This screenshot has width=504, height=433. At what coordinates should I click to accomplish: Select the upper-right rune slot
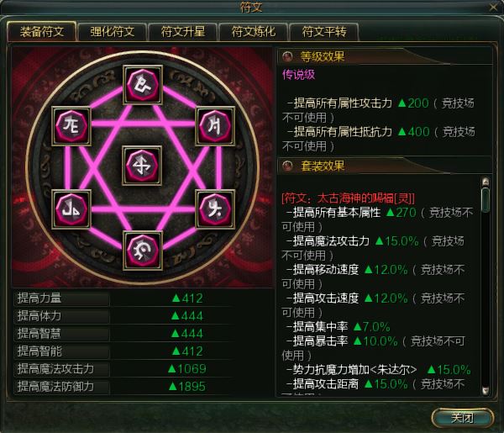(215, 126)
